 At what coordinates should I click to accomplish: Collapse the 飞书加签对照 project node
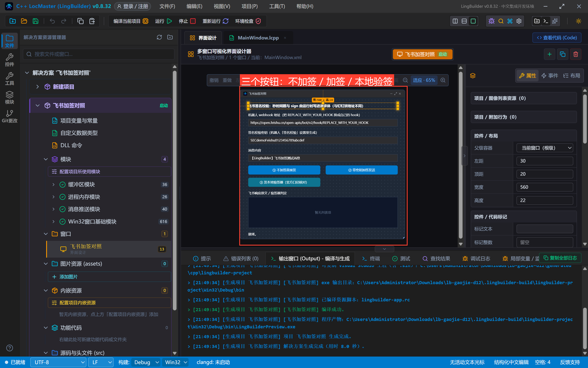(37, 105)
